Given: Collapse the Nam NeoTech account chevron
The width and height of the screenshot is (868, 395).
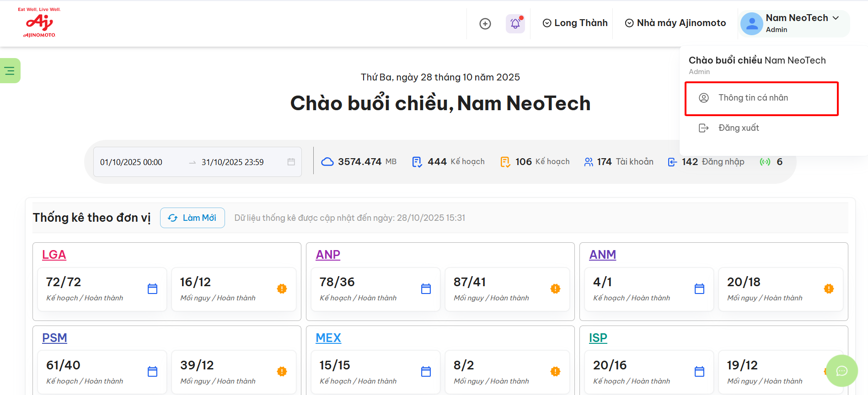Looking at the screenshot, I should coord(836,18).
